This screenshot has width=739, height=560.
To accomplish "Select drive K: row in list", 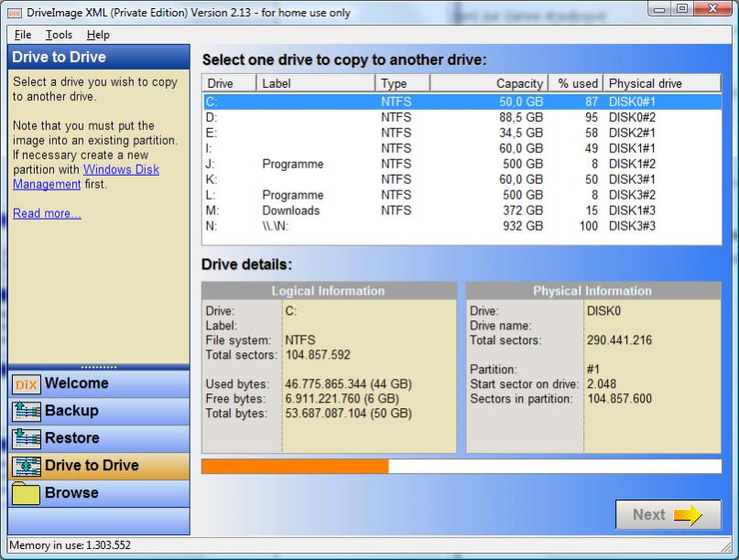I will pyautogui.click(x=462, y=179).
